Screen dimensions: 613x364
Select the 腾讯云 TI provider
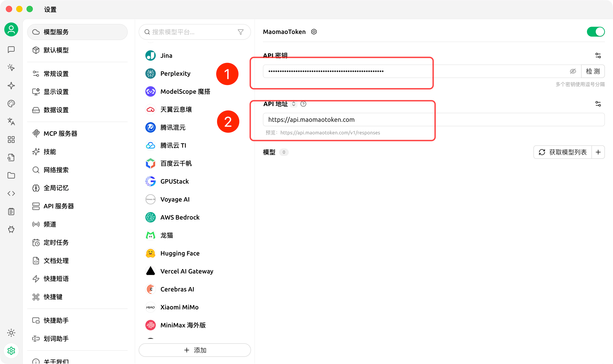(195, 145)
